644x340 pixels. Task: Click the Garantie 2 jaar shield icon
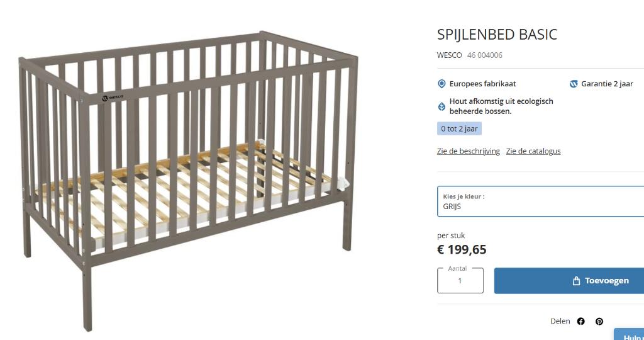(573, 84)
